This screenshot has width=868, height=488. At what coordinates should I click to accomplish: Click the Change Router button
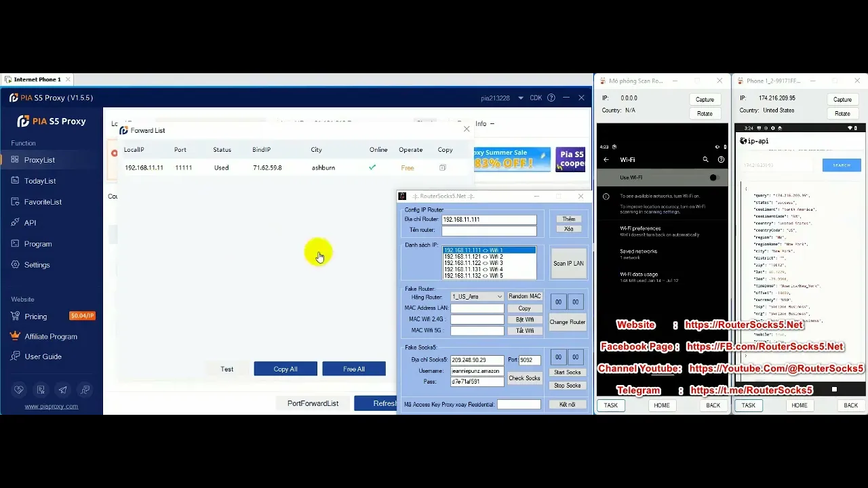coord(568,322)
